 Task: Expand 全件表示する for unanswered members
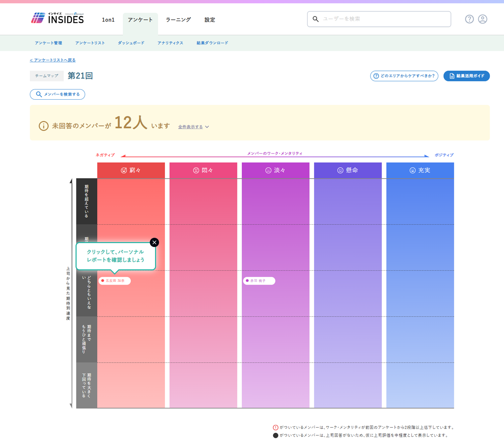point(193,127)
